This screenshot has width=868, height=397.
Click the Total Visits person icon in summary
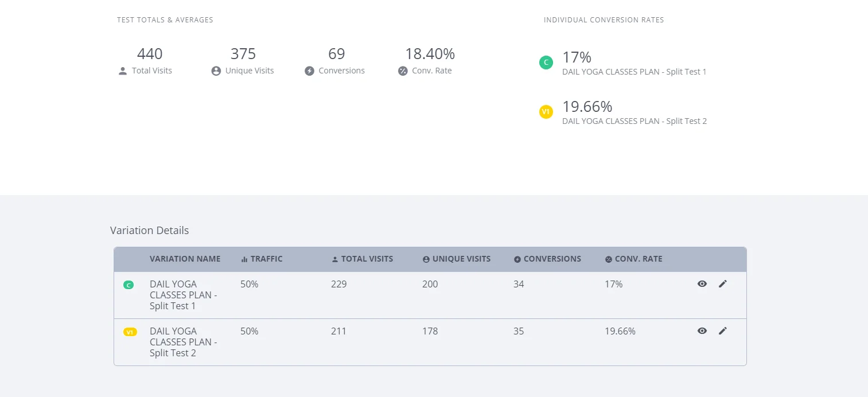(122, 71)
